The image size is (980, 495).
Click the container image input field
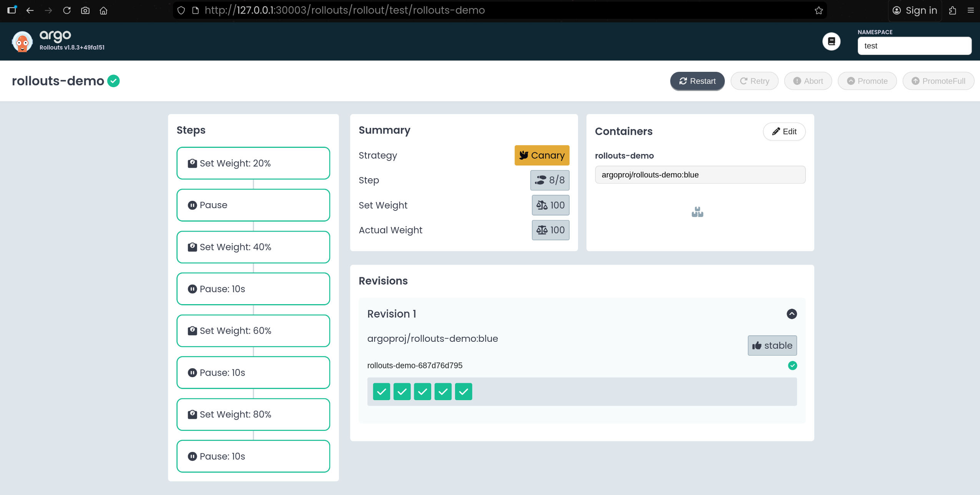click(700, 175)
